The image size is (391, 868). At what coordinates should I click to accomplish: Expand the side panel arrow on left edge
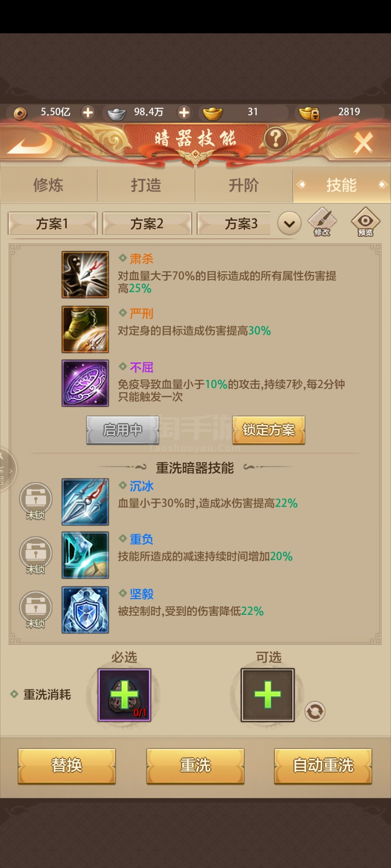click(7, 469)
